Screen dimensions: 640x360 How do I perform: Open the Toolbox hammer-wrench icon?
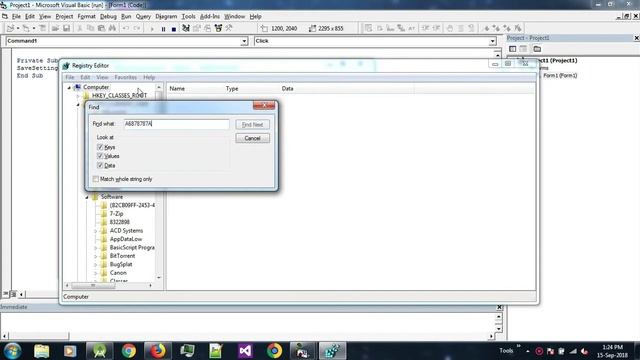[229, 28]
